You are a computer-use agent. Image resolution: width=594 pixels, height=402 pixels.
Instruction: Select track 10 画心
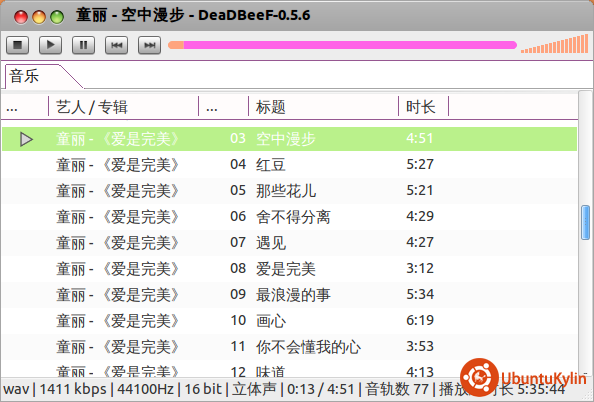(289, 321)
